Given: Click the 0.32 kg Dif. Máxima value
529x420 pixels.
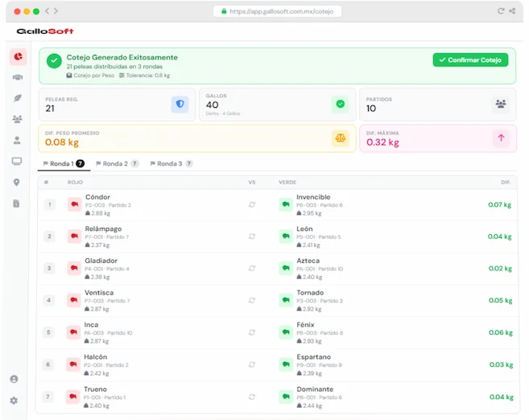Looking at the screenshot, I should pyautogui.click(x=382, y=142).
